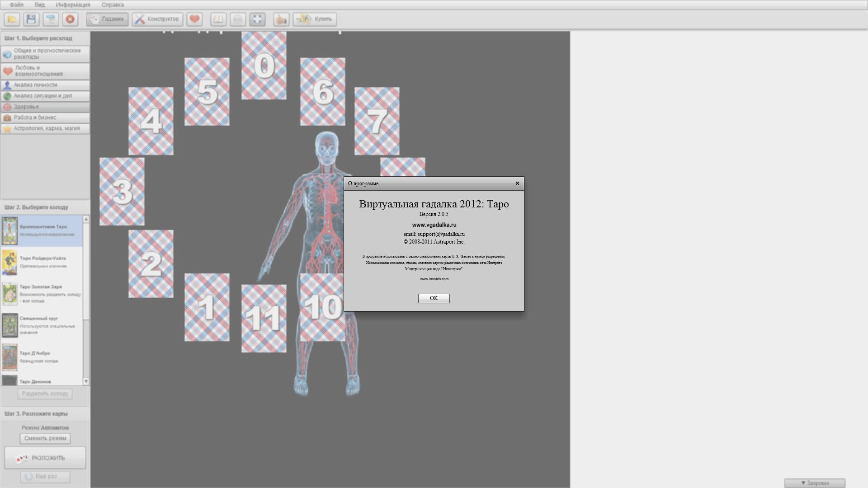Open the Вид menu
Screen dimensions: 868x488
(39, 5)
